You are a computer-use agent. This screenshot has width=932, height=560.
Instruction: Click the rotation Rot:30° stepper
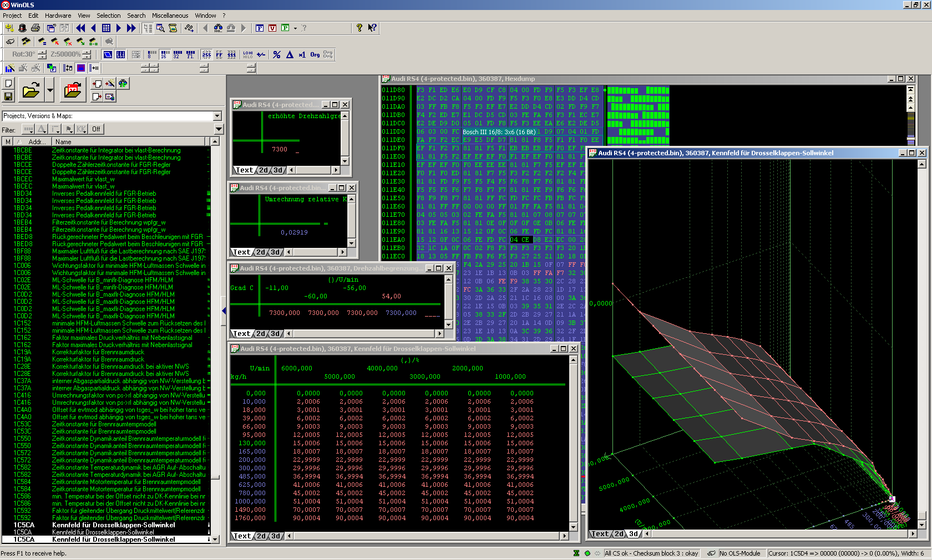tap(42, 54)
